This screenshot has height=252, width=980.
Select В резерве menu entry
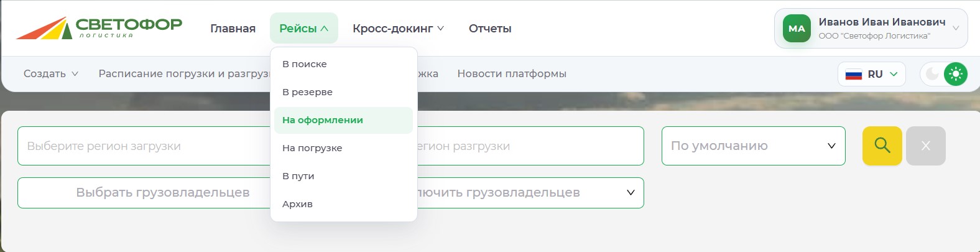tap(343, 92)
